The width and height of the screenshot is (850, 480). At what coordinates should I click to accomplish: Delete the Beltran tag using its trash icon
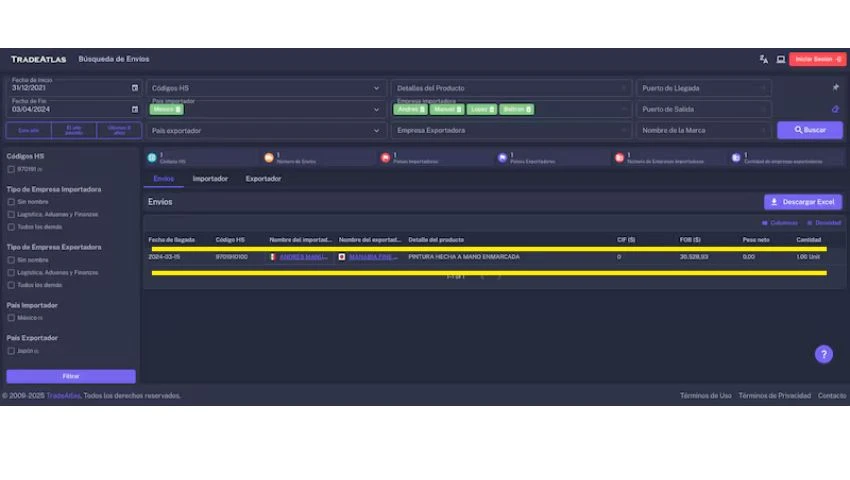tap(529, 109)
